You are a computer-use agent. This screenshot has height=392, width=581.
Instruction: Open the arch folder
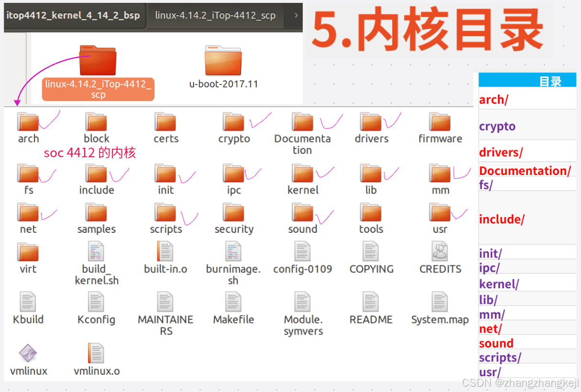[x=28, y=122]
